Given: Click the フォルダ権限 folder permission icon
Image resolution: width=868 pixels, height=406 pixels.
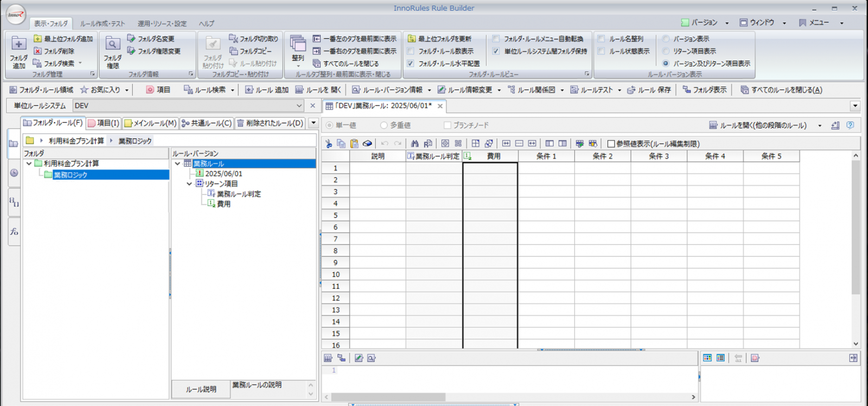Looking at the screenshot, I should coord(112,45).
